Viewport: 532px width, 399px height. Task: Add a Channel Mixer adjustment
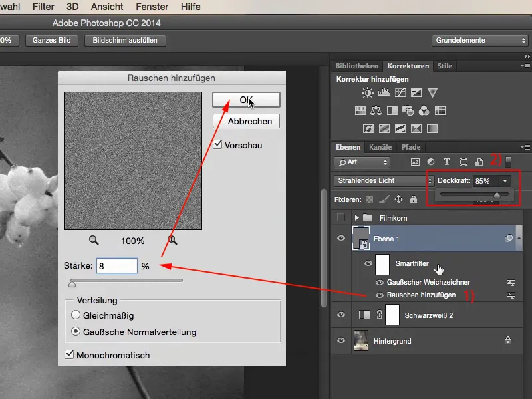[424, 110]
